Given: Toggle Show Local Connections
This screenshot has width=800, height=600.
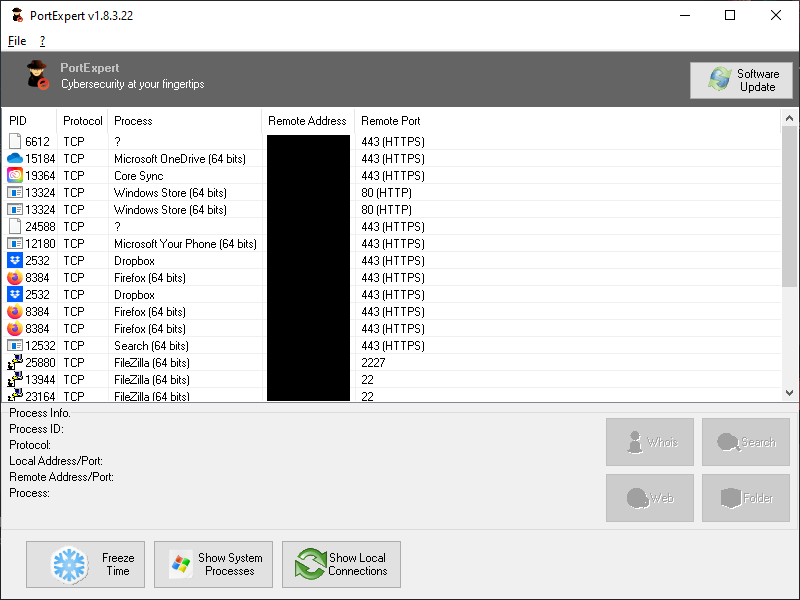Looking at the screenshot, I should click(x=341, y=565).
